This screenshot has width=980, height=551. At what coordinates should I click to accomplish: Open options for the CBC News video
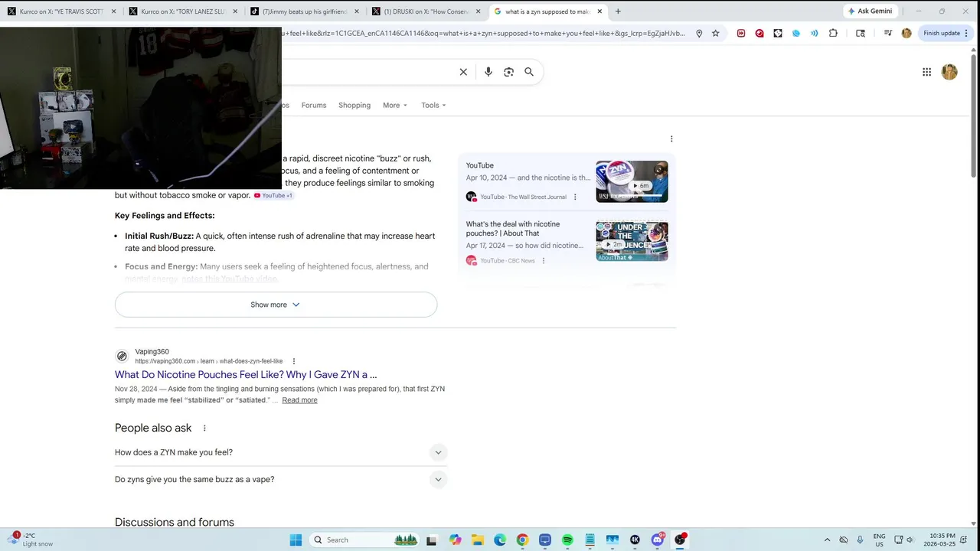pyautogui.click(x=544, y=261)
